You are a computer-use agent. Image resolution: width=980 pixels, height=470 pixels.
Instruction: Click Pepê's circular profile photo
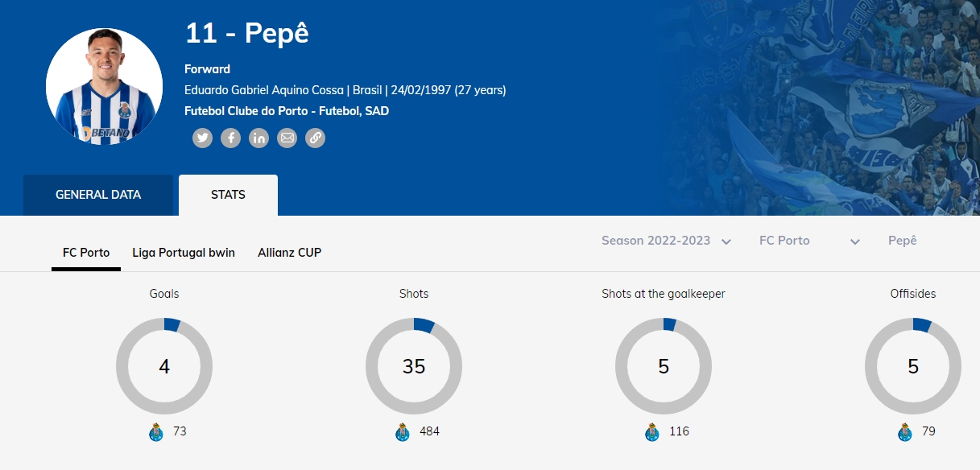105,87
